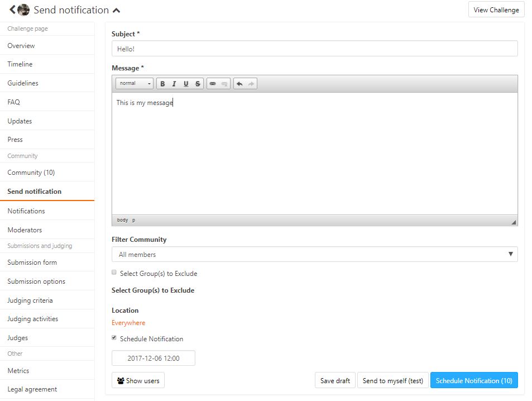Open Community (10) in the sidebar

47,172
